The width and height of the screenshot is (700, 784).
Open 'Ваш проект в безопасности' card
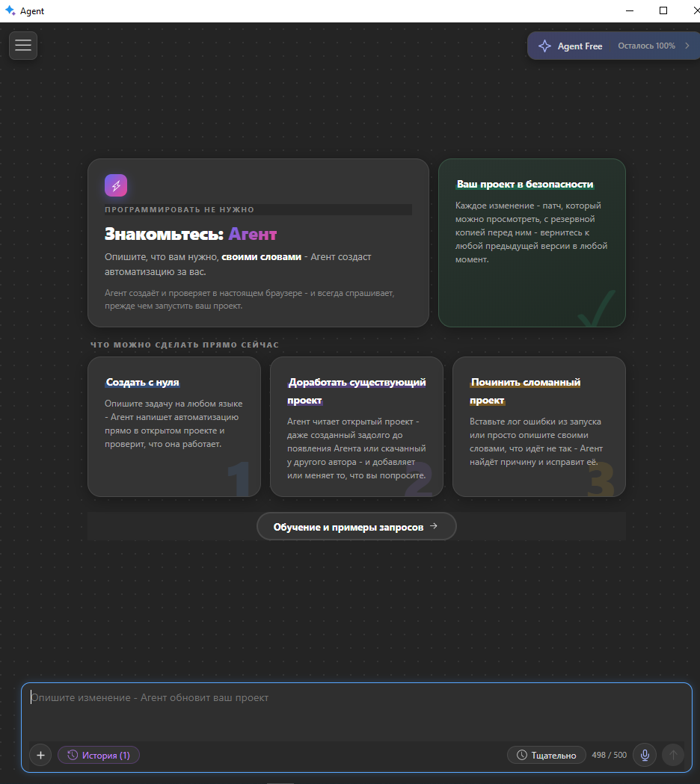pos(532,243)
